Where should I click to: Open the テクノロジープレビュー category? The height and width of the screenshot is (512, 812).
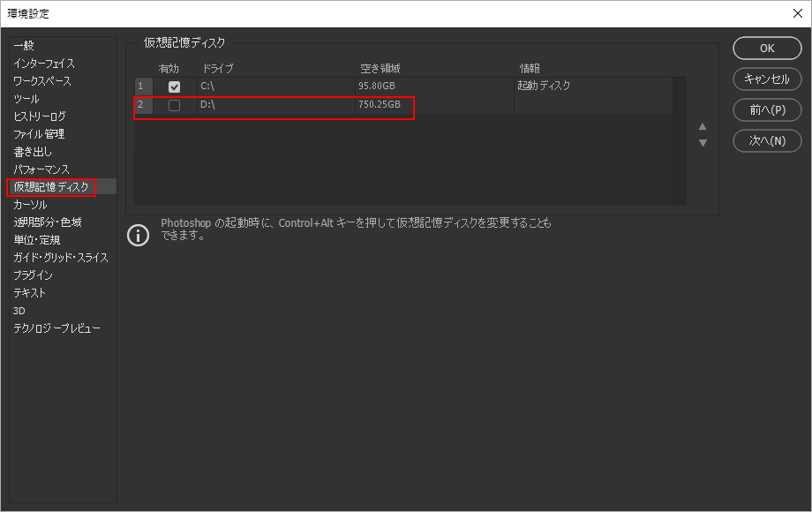click(57, 328)
